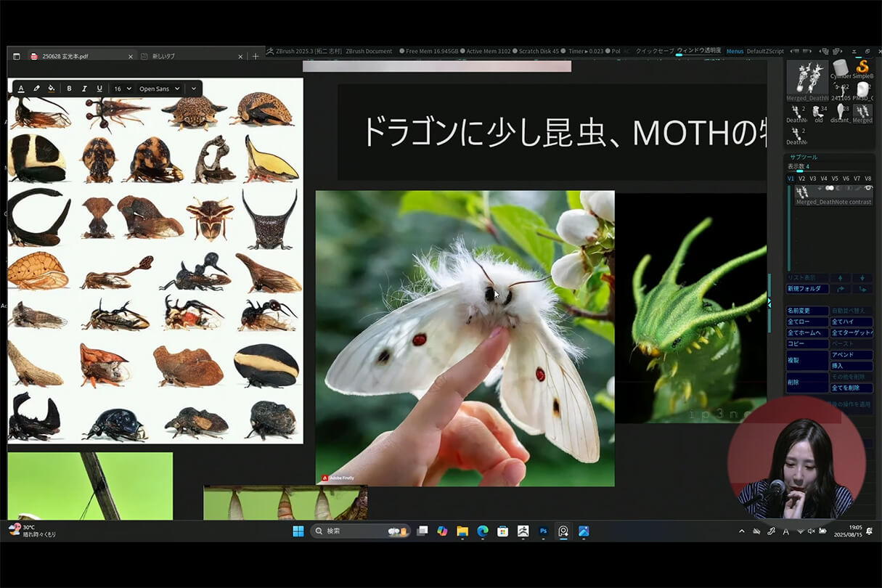
Task: Toggle italic formatting
Action: 83,88
